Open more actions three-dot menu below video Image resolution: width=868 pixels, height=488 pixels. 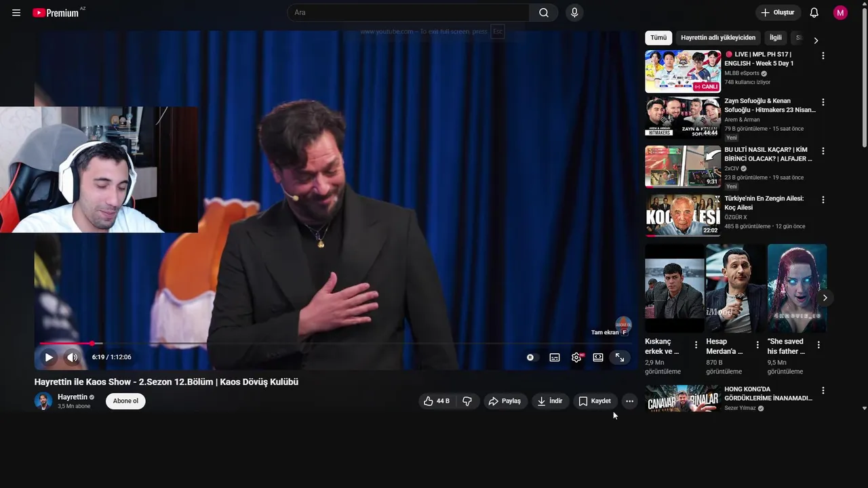[x=629, y=401]
